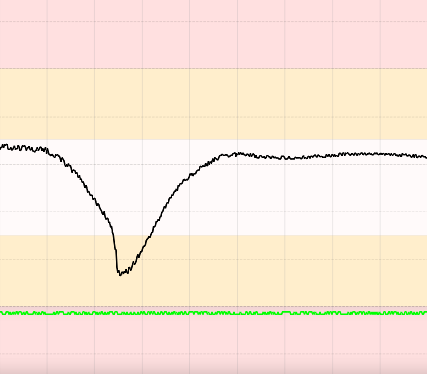Click the upper orange warning band

[x=213, y=104]
